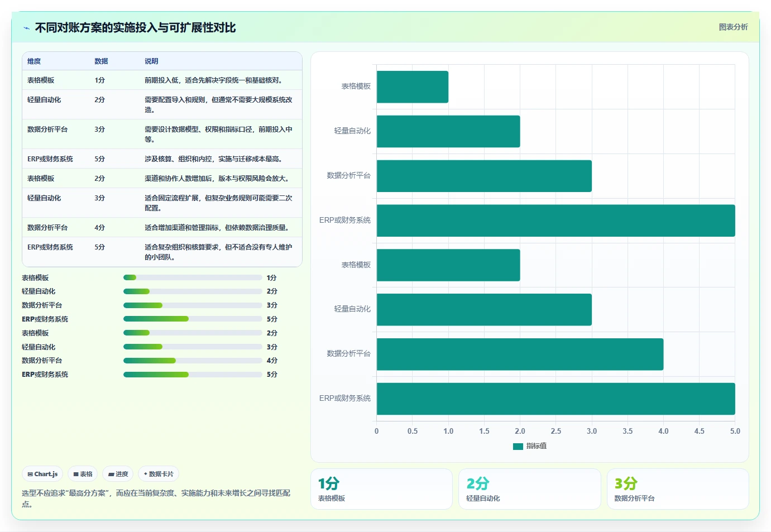771x532 pixels.
Task: Click the 轻量自动化 chart bar with value 2
Action: tap(448, 132)
